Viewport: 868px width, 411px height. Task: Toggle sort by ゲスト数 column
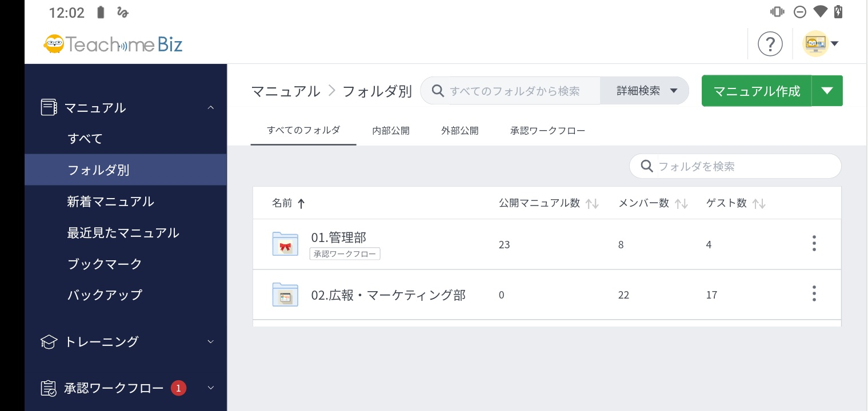758,203
